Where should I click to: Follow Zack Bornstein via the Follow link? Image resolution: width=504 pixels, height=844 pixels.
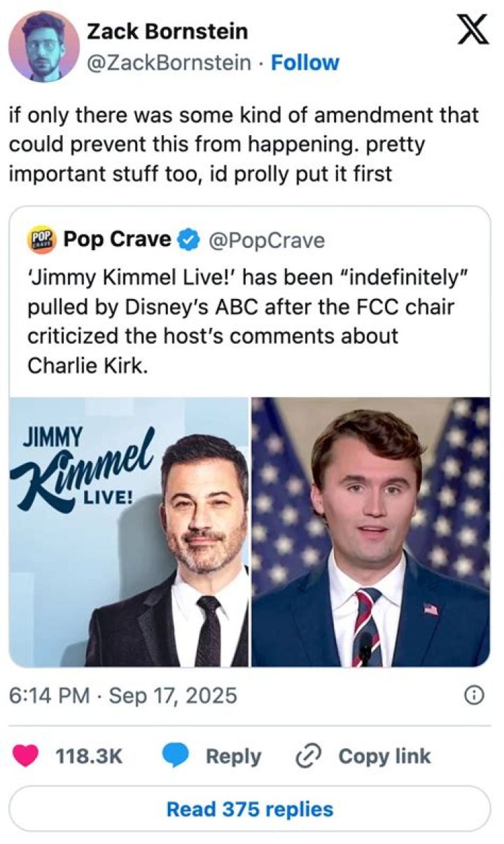point(304,62)
